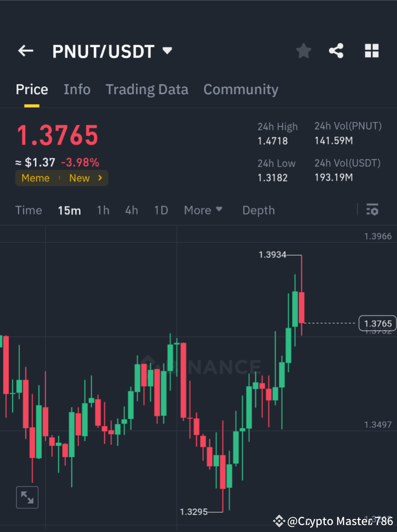Expand the More timeframe options
This screenshot has height=532, width=397.
203,210
